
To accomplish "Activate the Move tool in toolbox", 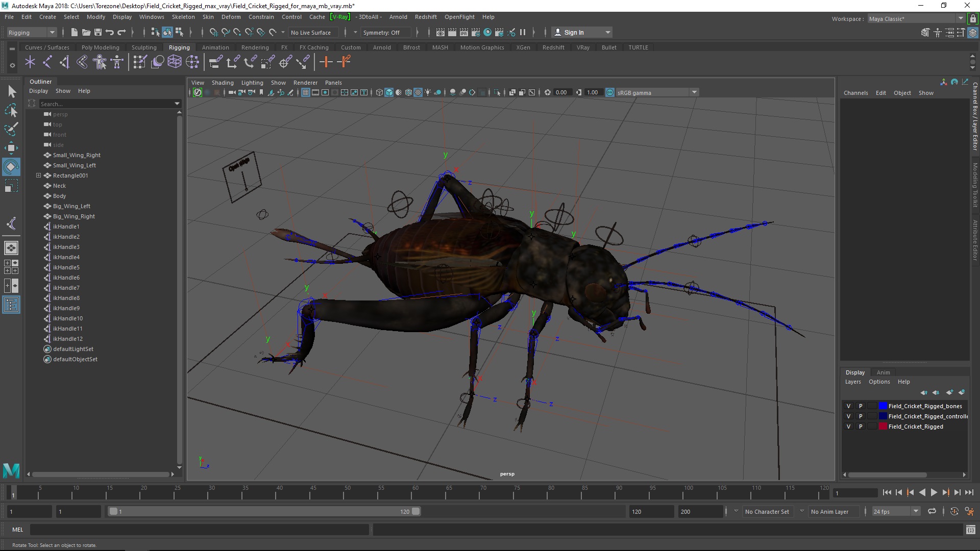I will 11,148.
